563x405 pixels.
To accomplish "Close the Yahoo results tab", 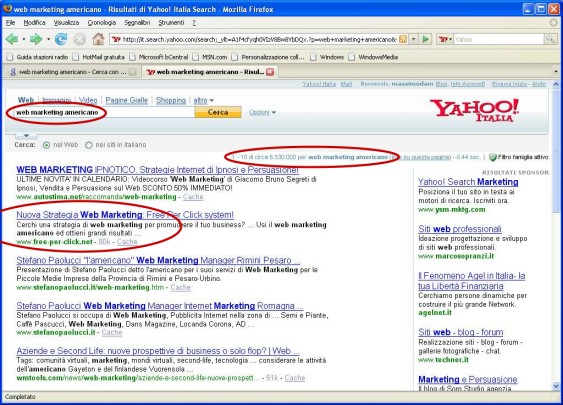I will click(x=270, y=72).
